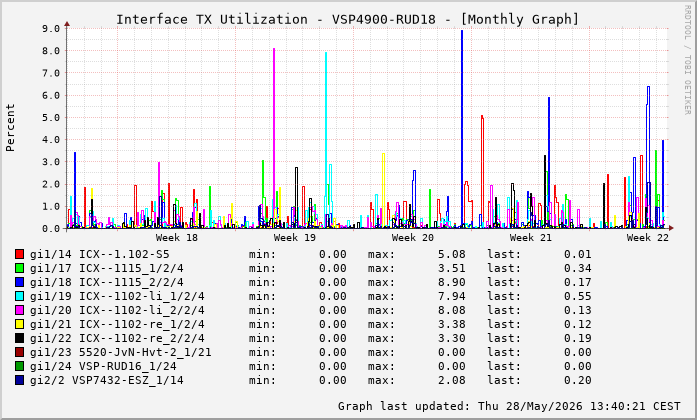This screenshot has width=697, height=420.
Task: Select legend label gi2/2 VSP7432-ESZ_1/14
Action: click(x=107, y=380)
